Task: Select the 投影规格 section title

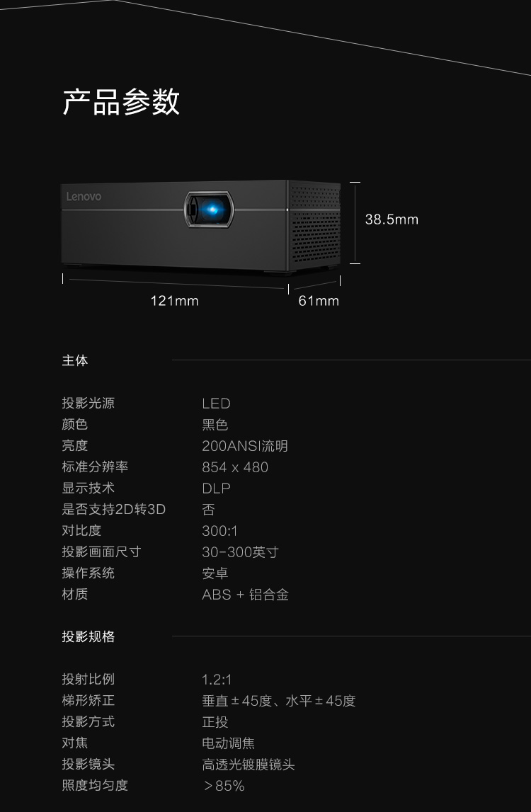Action: [x=88, y=636]
